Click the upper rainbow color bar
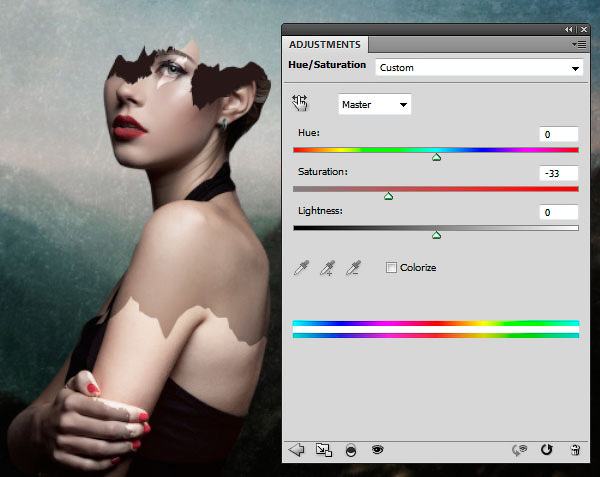The image size is (600, 477). pos(436,323)
